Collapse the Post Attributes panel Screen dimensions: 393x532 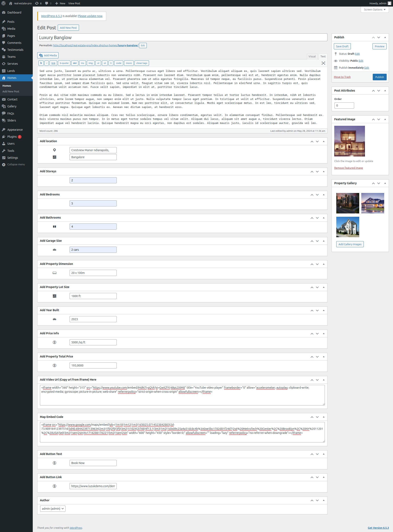click(x=385, y=91)
